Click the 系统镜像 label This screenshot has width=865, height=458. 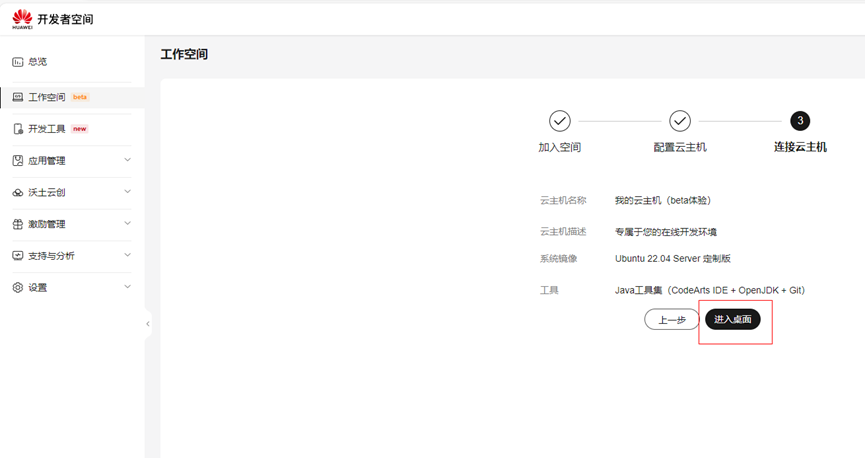point(558,259)
